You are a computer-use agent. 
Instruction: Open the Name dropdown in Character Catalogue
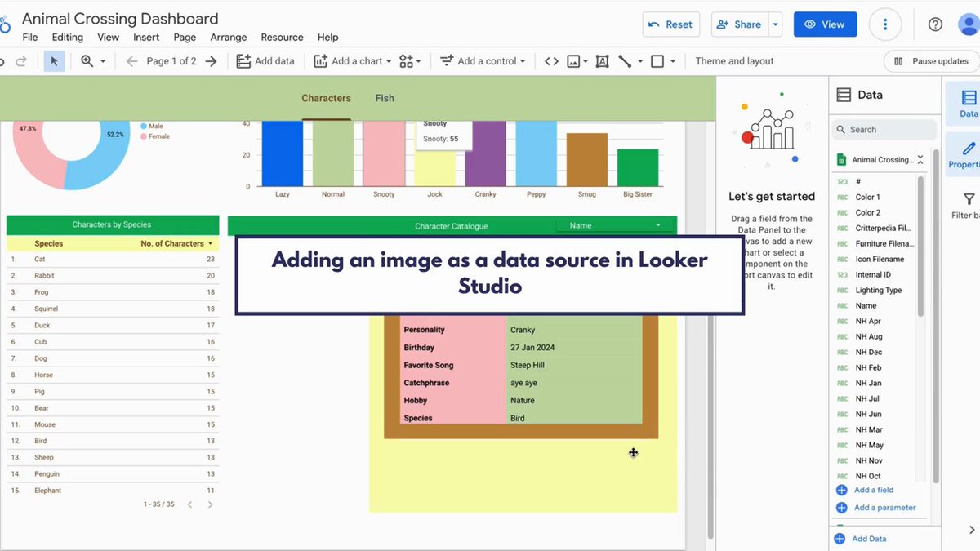(615, 225)
